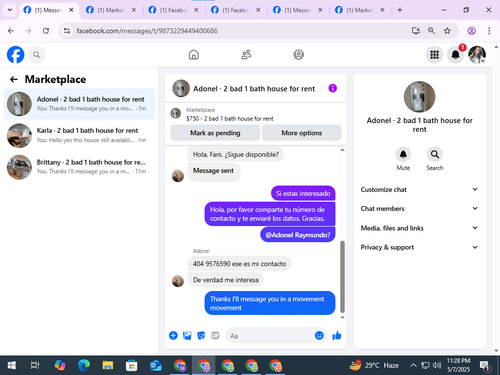Open File Explorer from taskbar
500x375 pixels.
click(x=108, y=366)
